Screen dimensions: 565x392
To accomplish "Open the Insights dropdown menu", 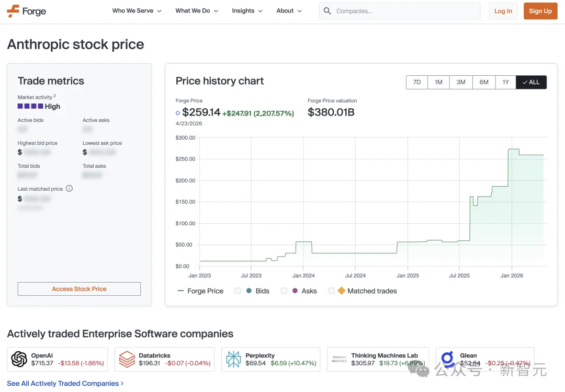I will (246, 10).
